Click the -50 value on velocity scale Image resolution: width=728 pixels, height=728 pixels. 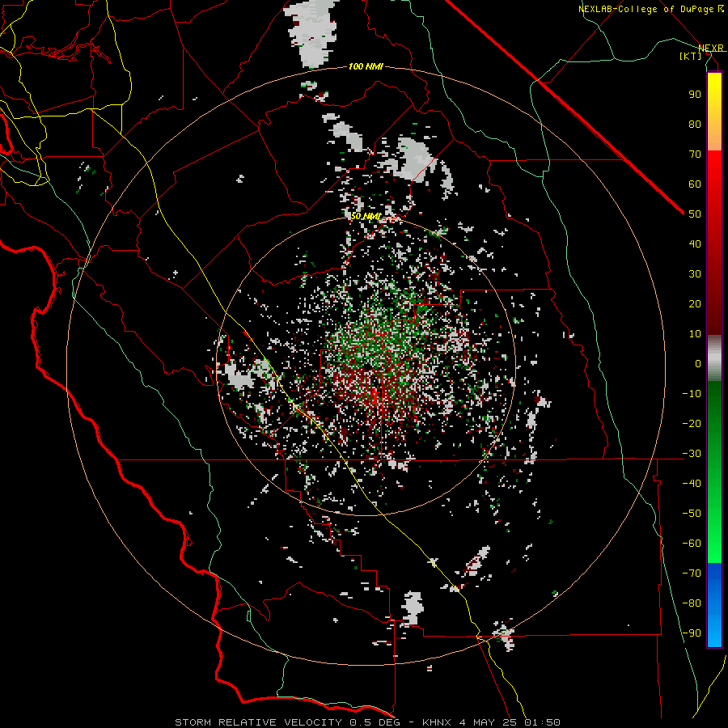692,514
